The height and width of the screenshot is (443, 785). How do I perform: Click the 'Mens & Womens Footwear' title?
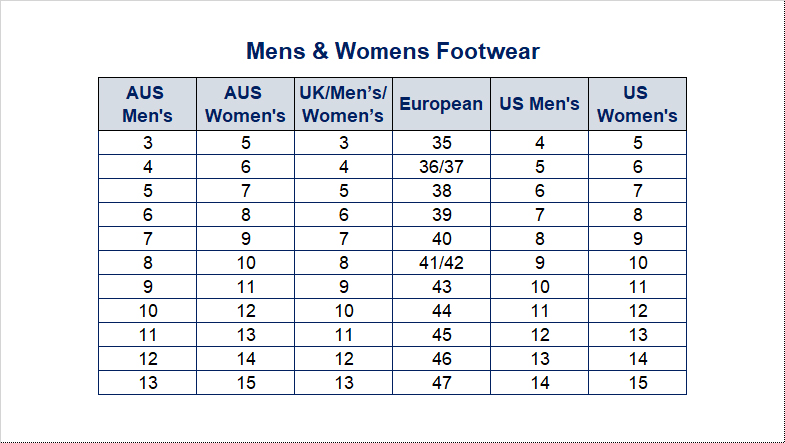[x=392, y=51]
